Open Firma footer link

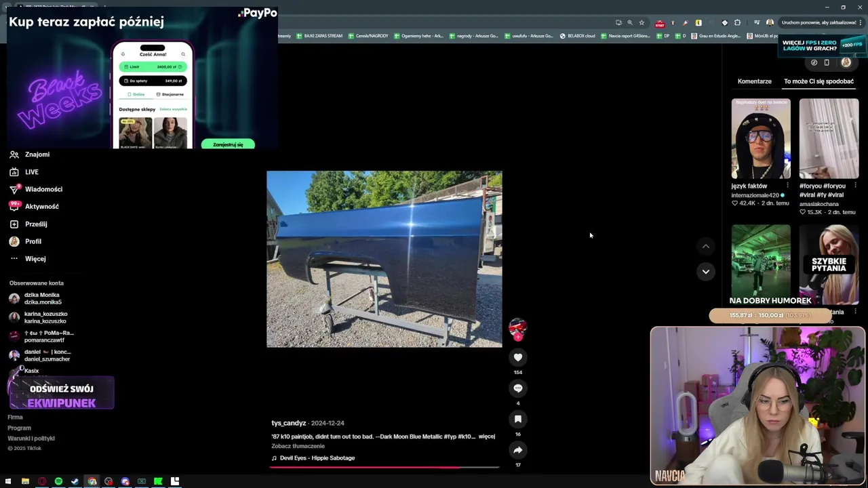tap(15, 418)
